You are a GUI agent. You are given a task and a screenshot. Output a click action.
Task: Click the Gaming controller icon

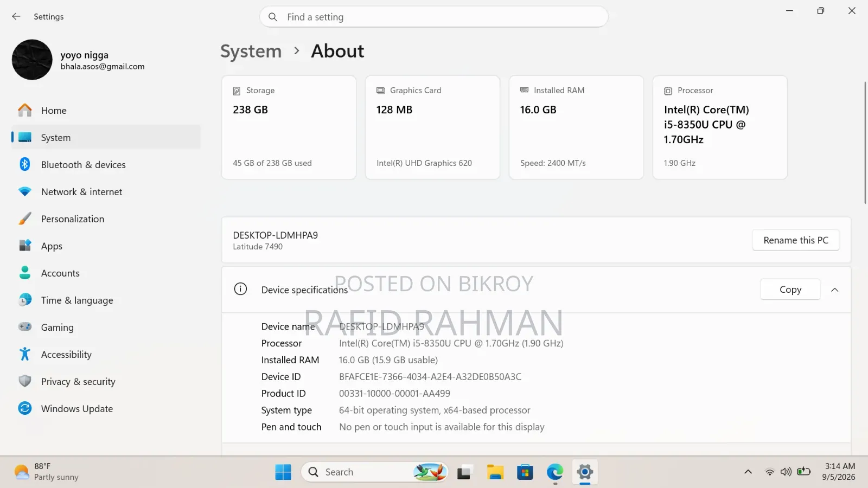click(x=25, y=327)
